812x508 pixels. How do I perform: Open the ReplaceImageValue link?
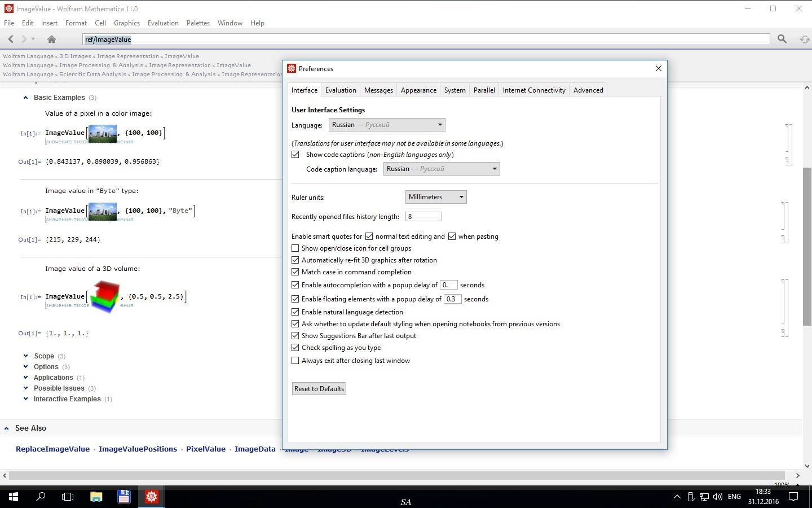(52, 449)
